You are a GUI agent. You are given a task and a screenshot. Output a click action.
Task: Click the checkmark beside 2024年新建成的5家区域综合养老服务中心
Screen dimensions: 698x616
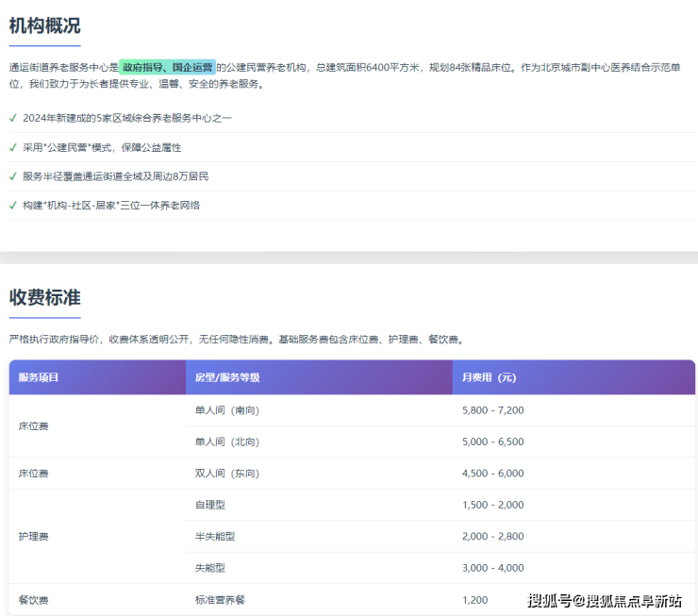coord(13,118)
